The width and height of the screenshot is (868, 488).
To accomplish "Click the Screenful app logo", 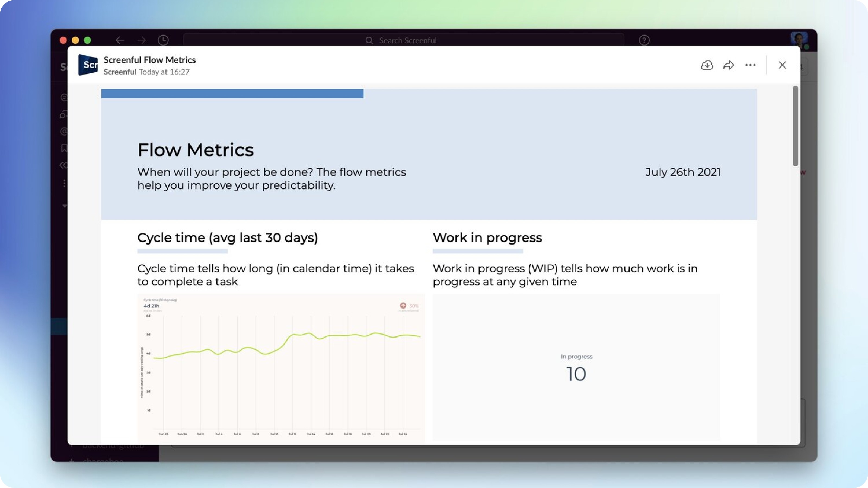I will [88, 65].
